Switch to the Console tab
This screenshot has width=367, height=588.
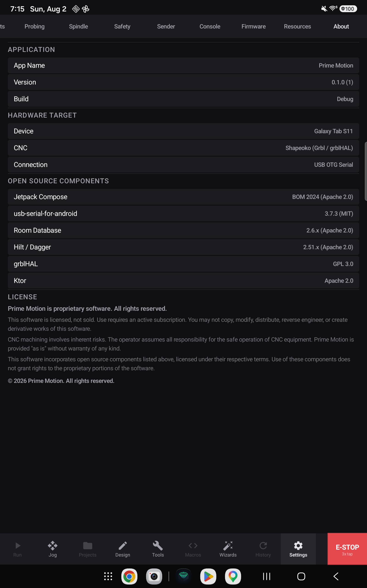tap(210, 26)
